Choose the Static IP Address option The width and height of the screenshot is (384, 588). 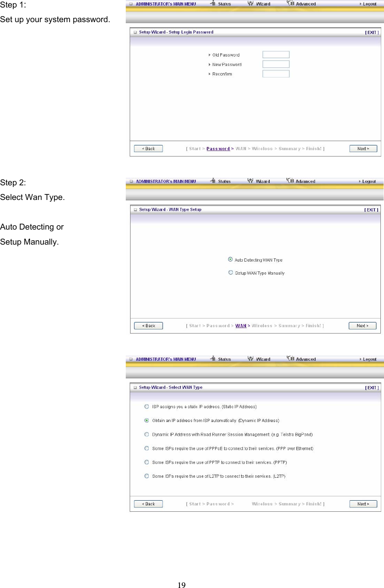(147, 407)
